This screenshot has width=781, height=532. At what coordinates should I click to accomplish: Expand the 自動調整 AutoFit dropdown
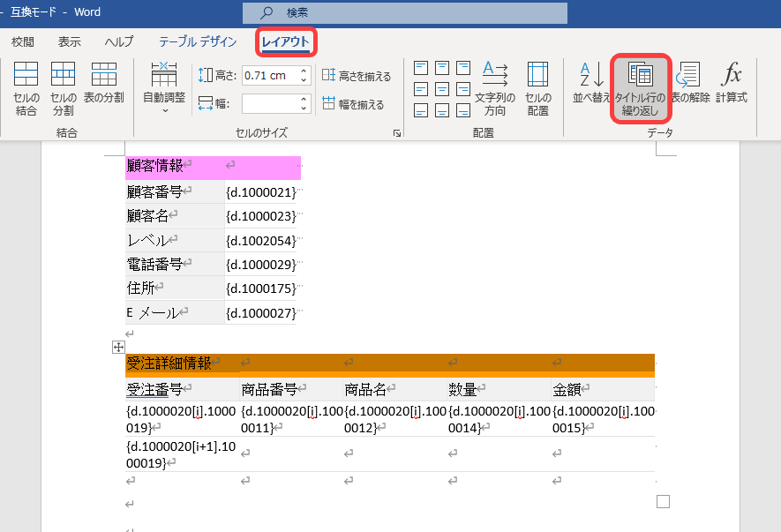point(164,90)
